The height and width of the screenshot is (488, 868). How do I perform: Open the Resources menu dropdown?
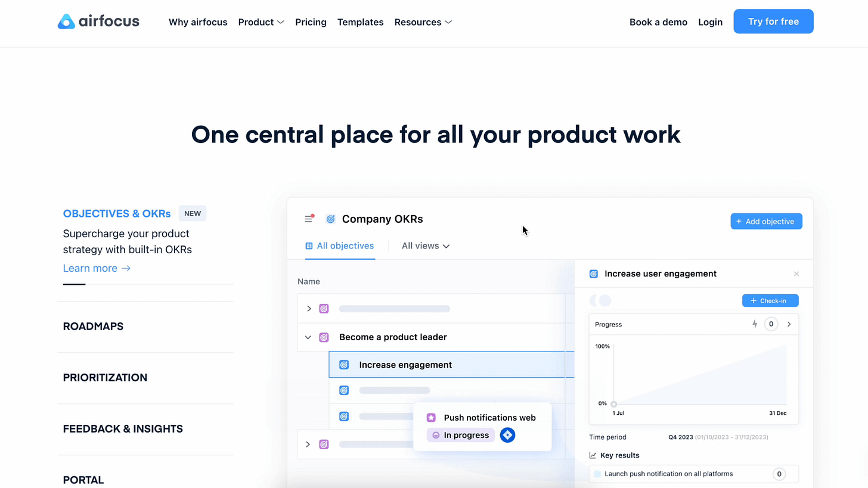pos(423,22)
